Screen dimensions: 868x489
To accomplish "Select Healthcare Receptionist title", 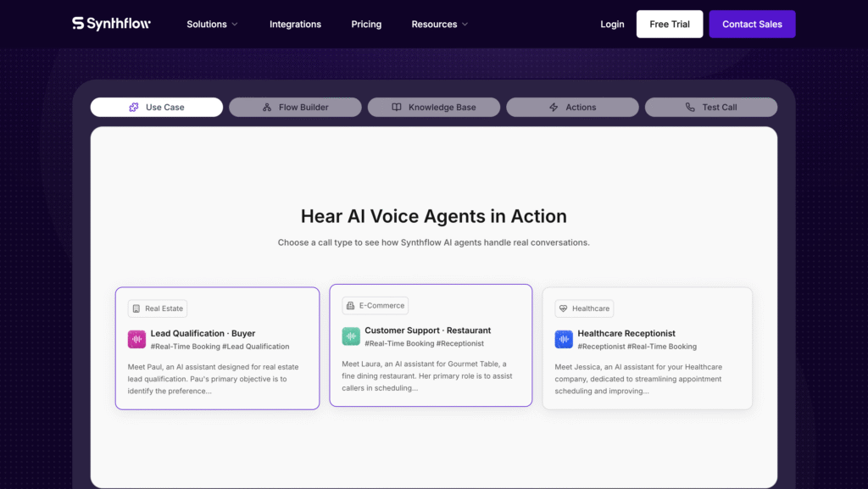I will (626, 333).
